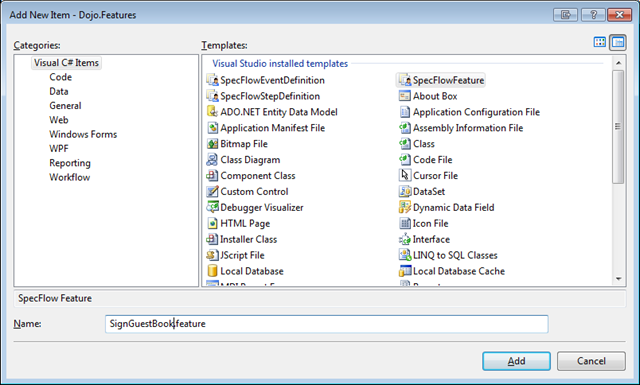Select the About Box icon
This screenshot has height=385, width=640.
pos(405,96)
